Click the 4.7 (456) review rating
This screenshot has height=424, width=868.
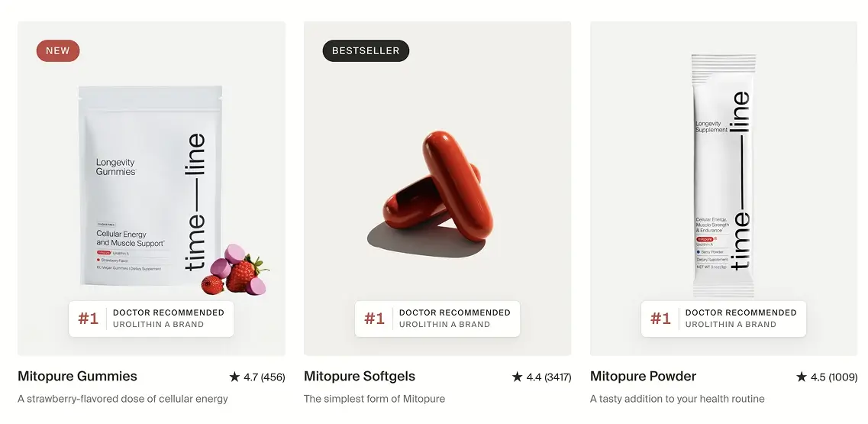click(263, 377)
